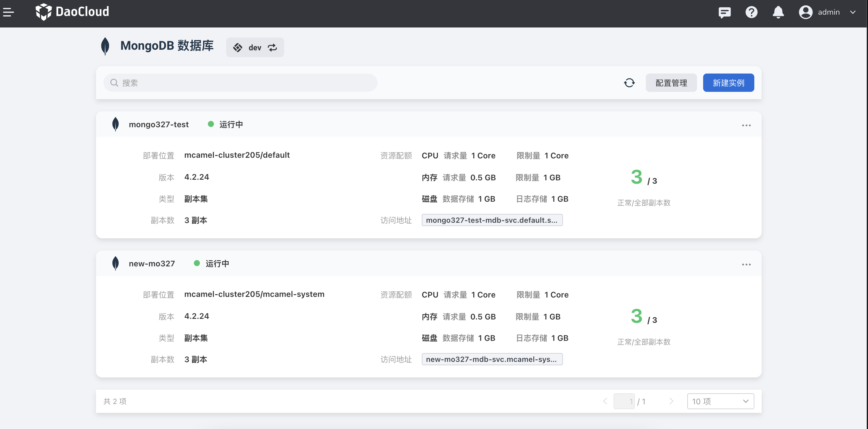Viewport: 868px width, 429px height.
Task: Open the hamburger navigation menu
Action: point(9,13)
